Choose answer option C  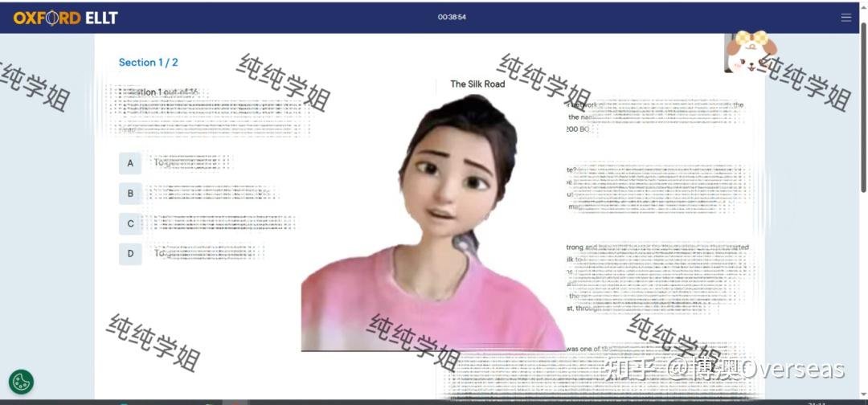coord(131,223)
